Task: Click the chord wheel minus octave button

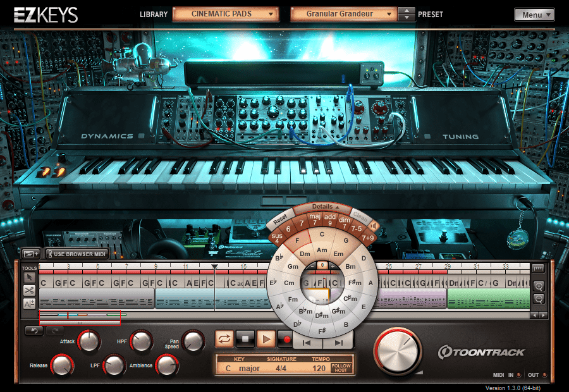Action: [312, 266]
